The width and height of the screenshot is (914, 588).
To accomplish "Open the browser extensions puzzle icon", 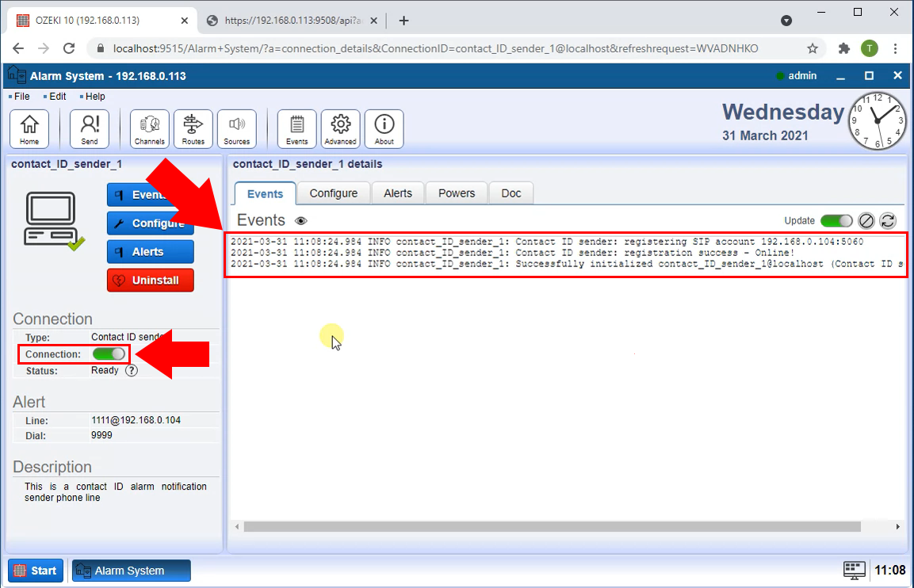I will pos(844,48).
